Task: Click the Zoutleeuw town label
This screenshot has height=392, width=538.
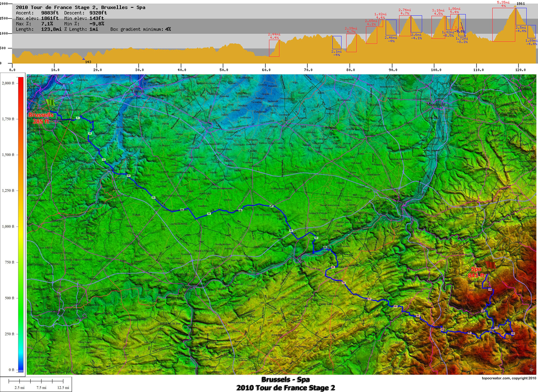Action: 260,112
